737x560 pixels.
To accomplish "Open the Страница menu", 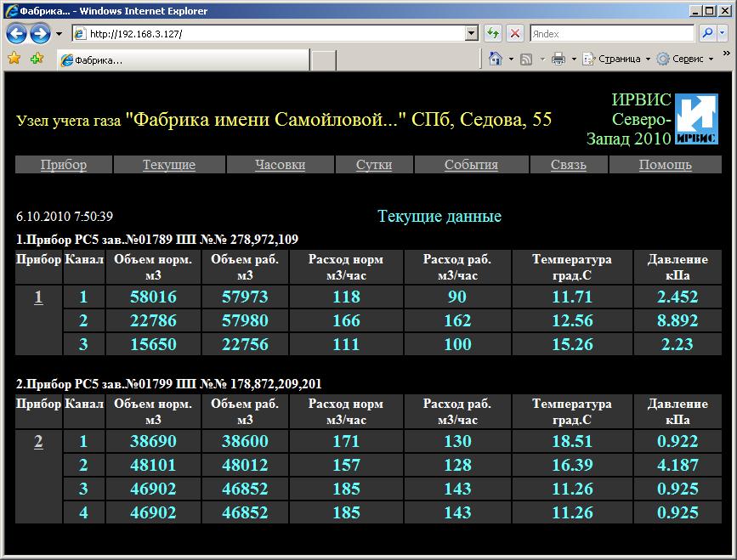I will tap(616, 59).
